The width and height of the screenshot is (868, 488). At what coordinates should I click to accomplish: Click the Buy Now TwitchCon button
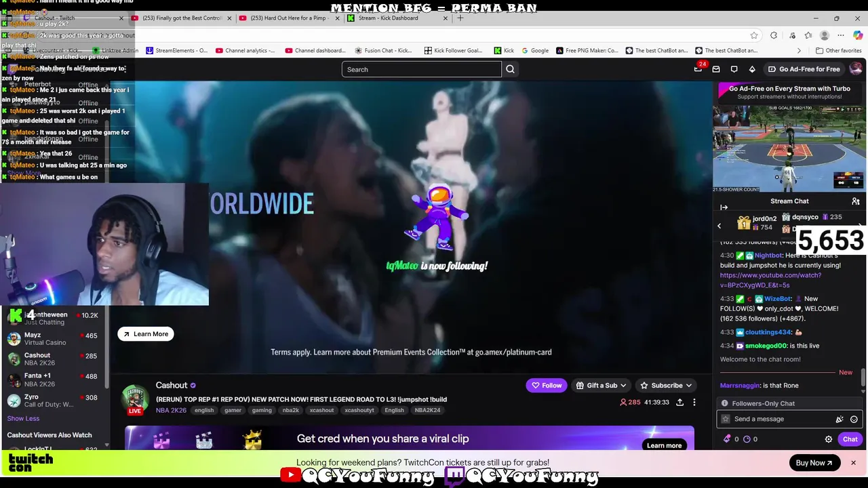[814, 463]
